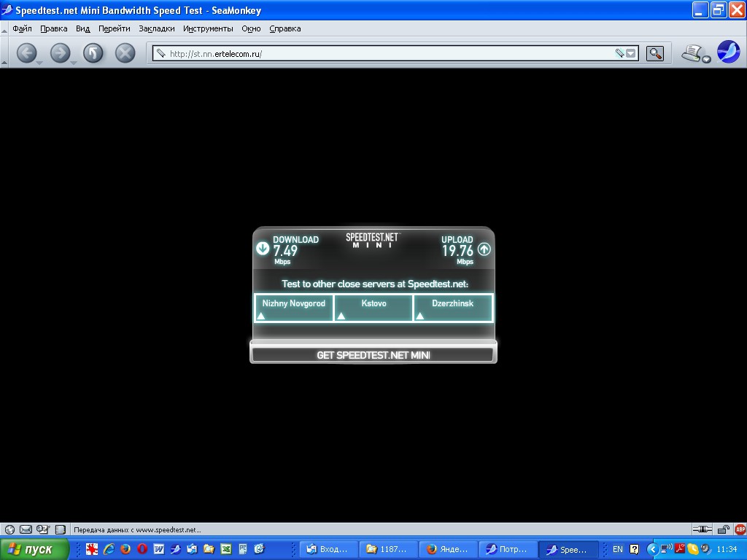Image resolution: width=747 pixels, height=560 pixels.
Task: Open the Закладки menu
Action: 157,28
